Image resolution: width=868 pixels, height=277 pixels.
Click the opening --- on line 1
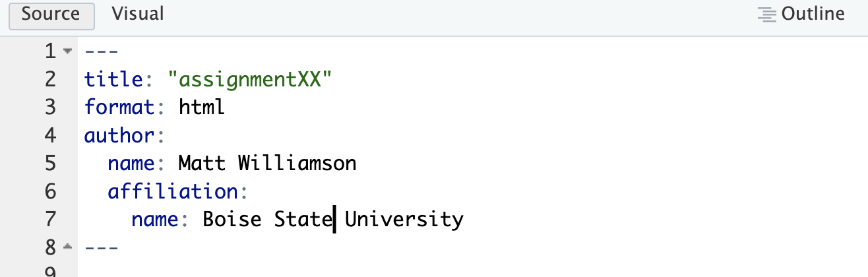pyautogui.click(x=102, y=51)
